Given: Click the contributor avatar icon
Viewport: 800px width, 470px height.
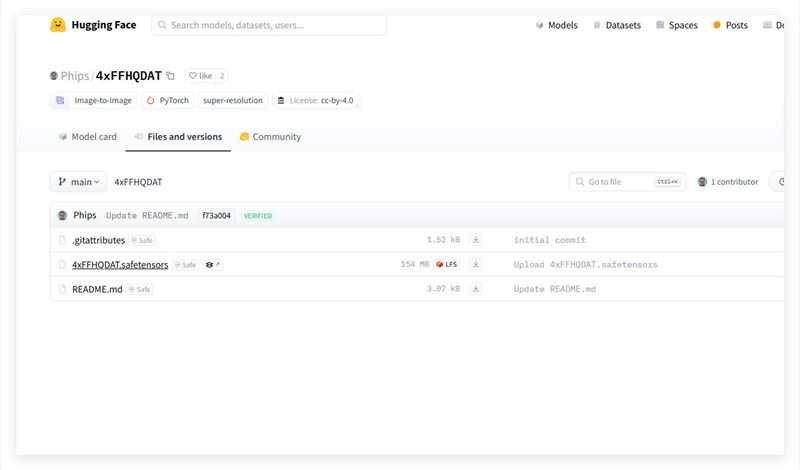Looking at the screenshot, I should [x=703, y=182].
